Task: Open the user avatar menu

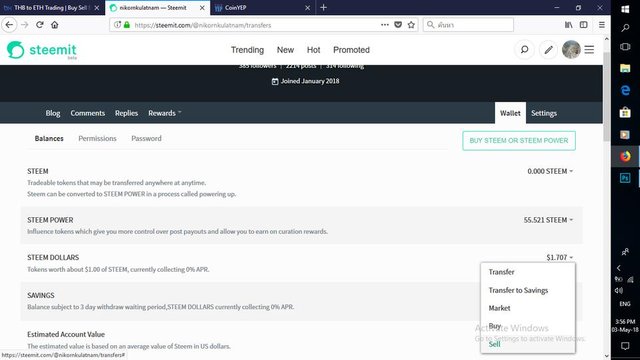Action: coord(571,50)
